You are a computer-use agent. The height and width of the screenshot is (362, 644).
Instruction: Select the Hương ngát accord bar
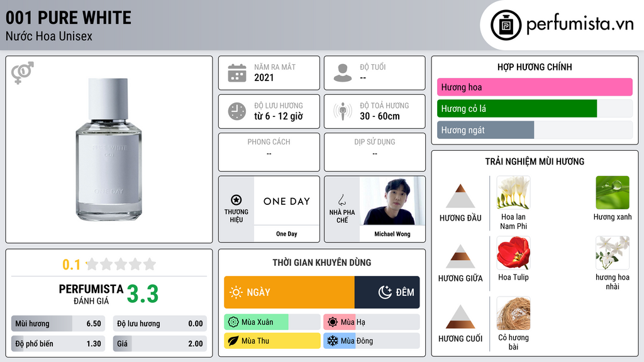pyautogui.click(x=535, y=129)
